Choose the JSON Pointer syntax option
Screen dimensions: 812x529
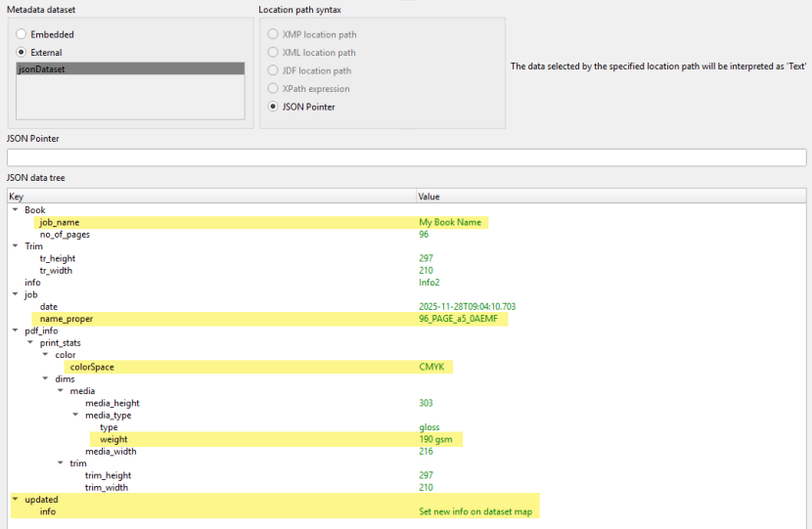click(x=274, y=107)
